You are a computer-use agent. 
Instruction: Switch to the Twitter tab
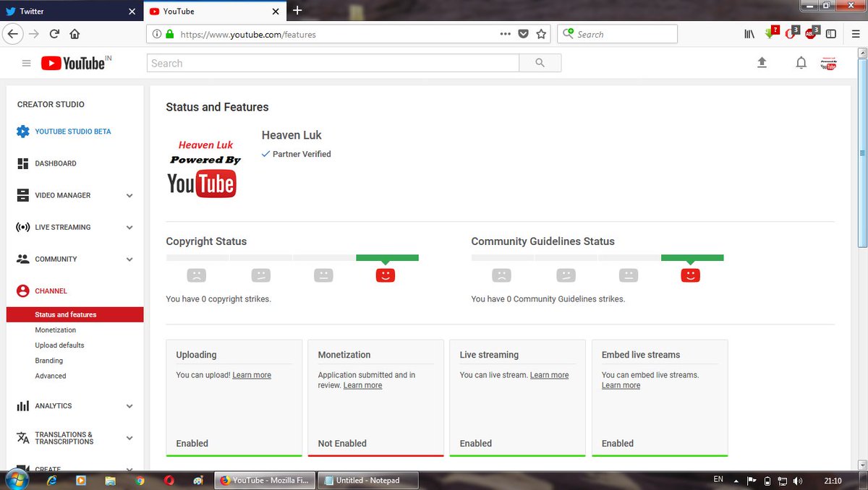(70, 12)
